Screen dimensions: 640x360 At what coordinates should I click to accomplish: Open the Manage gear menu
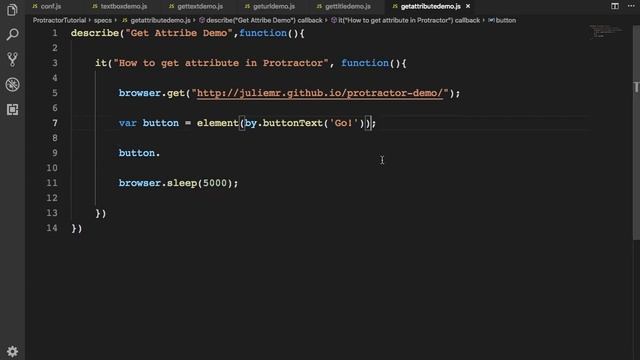tap(12, 351)
